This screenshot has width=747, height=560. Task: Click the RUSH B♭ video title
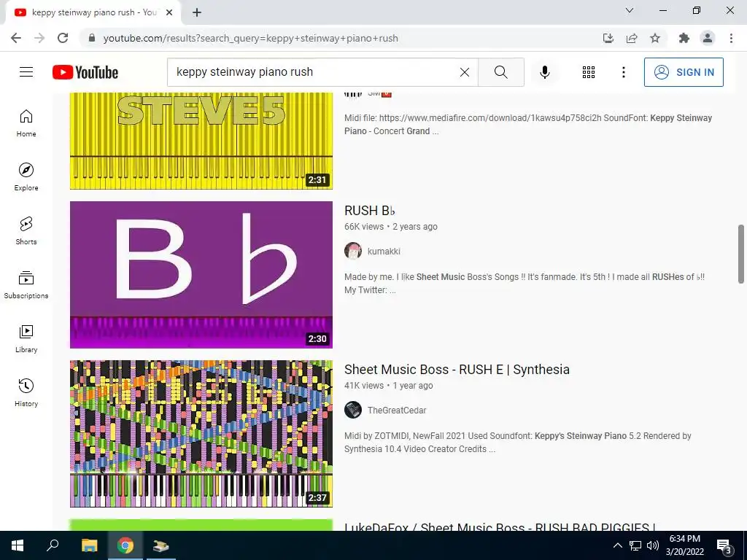[370, 211]
